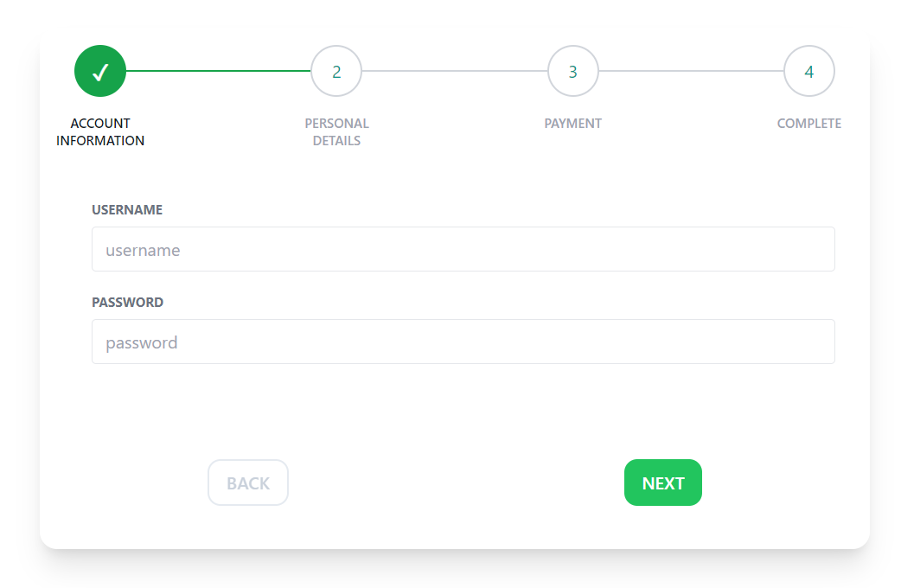The image size is (901, 588).
Task: Click the username placeholder text
Action: 143,250
